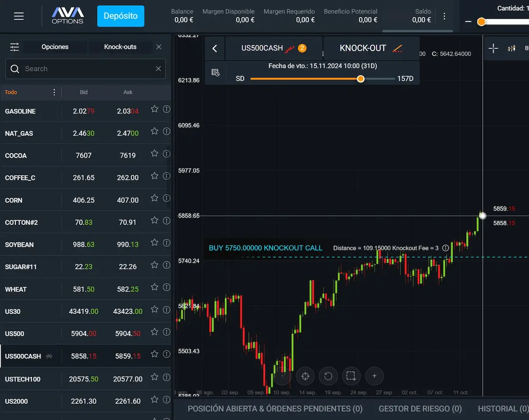Click the chart recenter target icon

tap(305, 376)
